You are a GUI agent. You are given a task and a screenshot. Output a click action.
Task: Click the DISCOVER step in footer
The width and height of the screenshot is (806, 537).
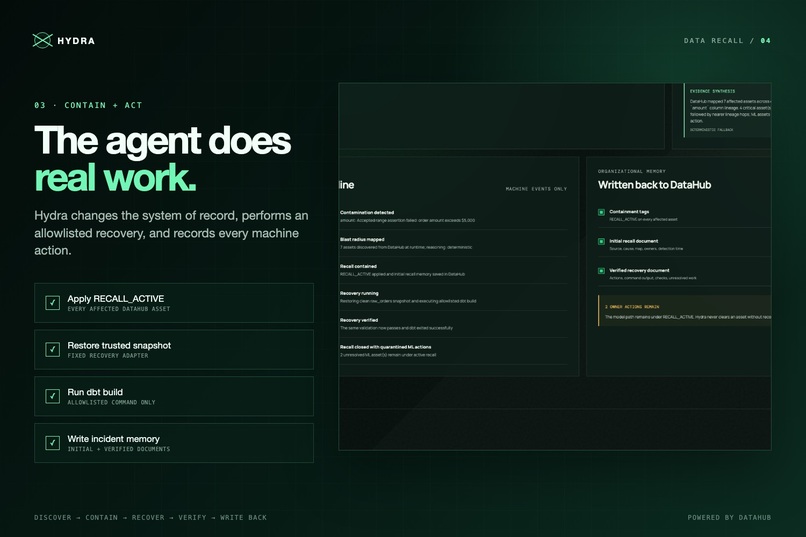[x=53, y=517]
